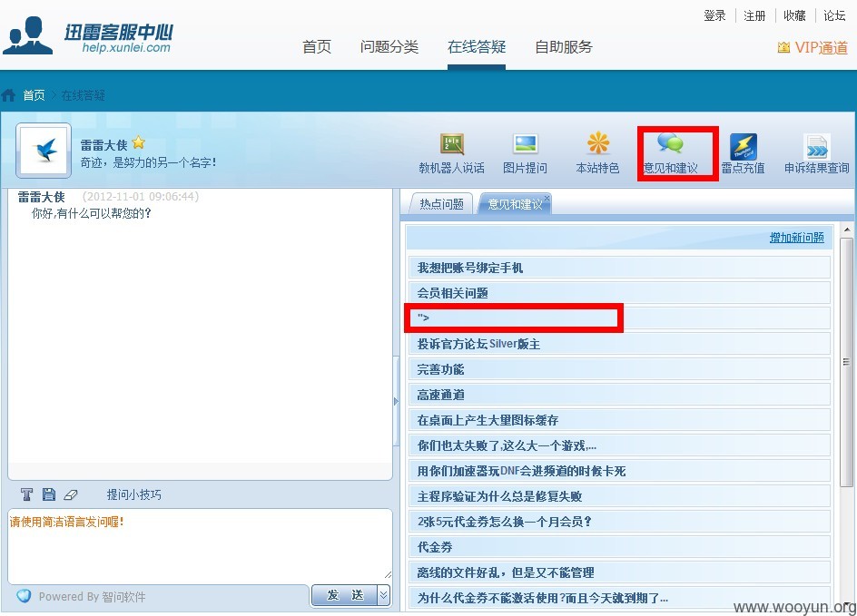Click the 注册 link
This screenshot has width=857, height=616.
tap(754, 15)
